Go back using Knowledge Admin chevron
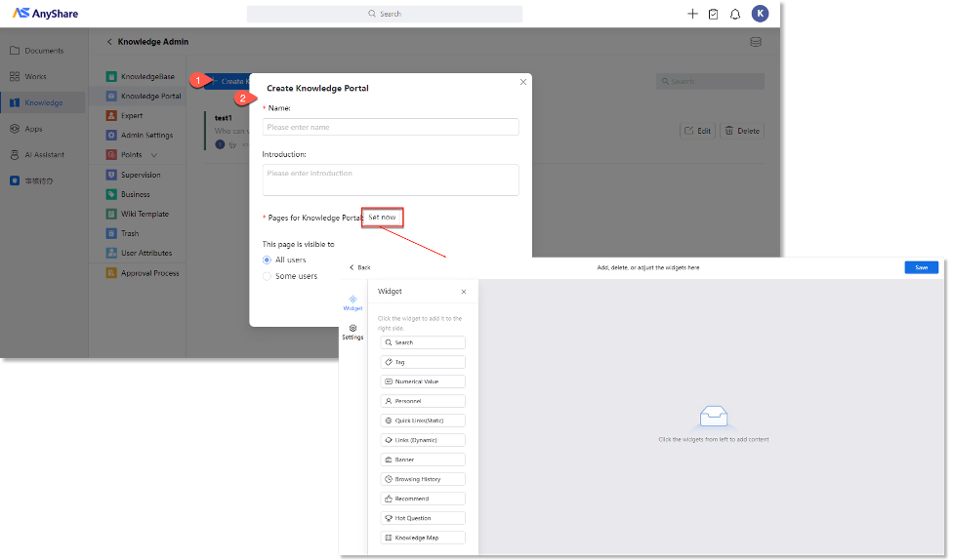Screen dimensions: 953x560 click(x=108, y=42)
